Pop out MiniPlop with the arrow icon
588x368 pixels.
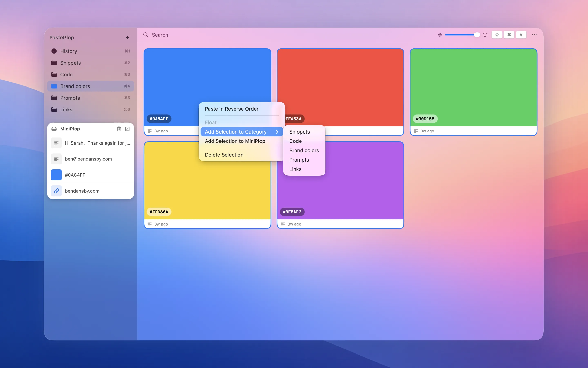point(127,129)
